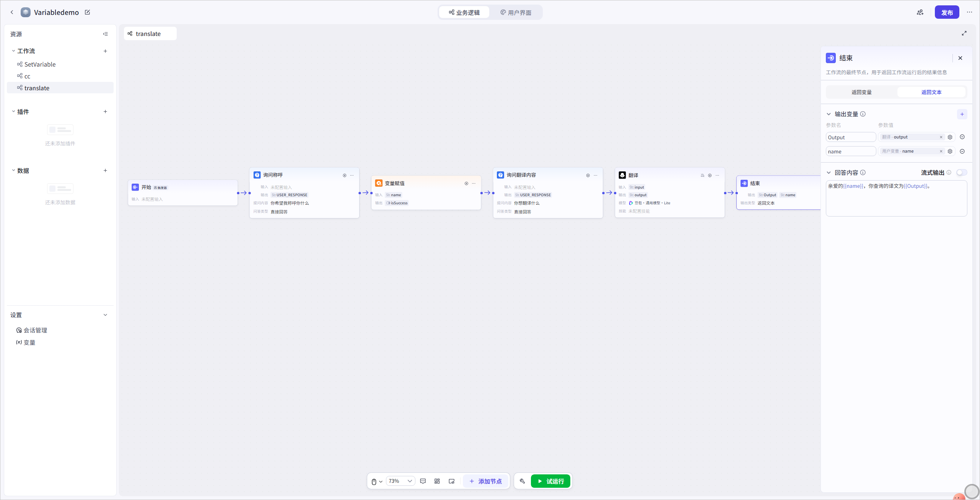This screenshot has width=980, height=500.
Task: Open the 73% zoom level dropdown
Action: click(x=400, y=481)
